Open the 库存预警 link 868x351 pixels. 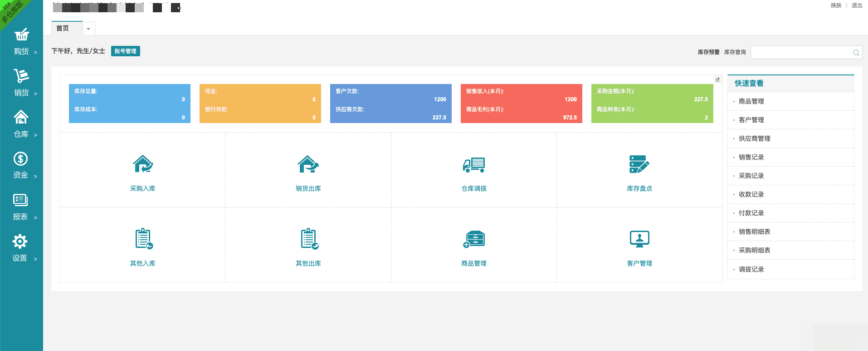[x=708, y=52]
